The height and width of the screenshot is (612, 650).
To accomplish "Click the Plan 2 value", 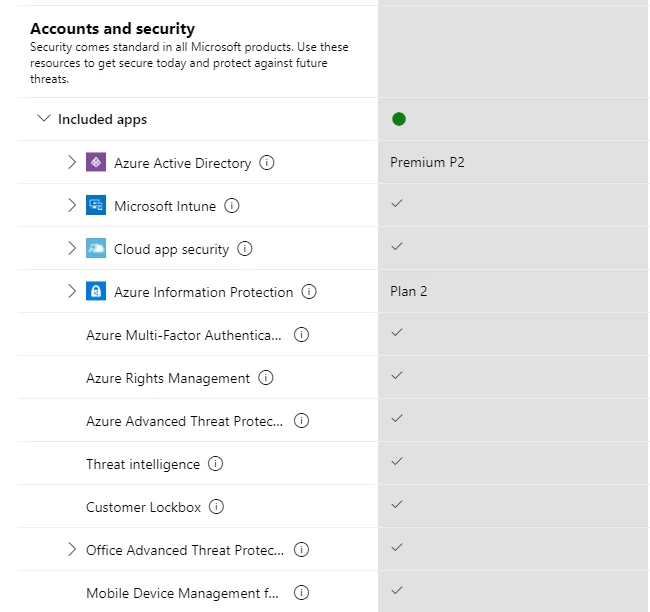I will pos(409,291).
